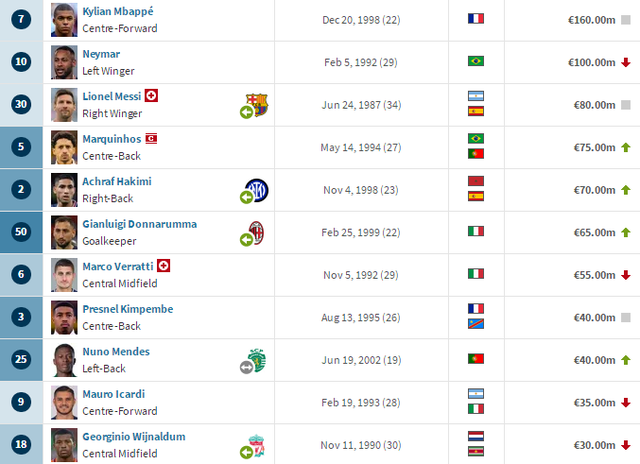Click Achraf Hakimi's portrait thumbnail

64,190
